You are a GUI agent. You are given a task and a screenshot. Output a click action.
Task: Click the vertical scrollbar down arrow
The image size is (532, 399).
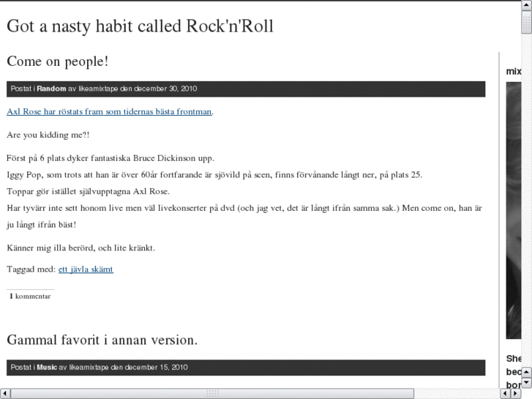[x=527, y=383]
